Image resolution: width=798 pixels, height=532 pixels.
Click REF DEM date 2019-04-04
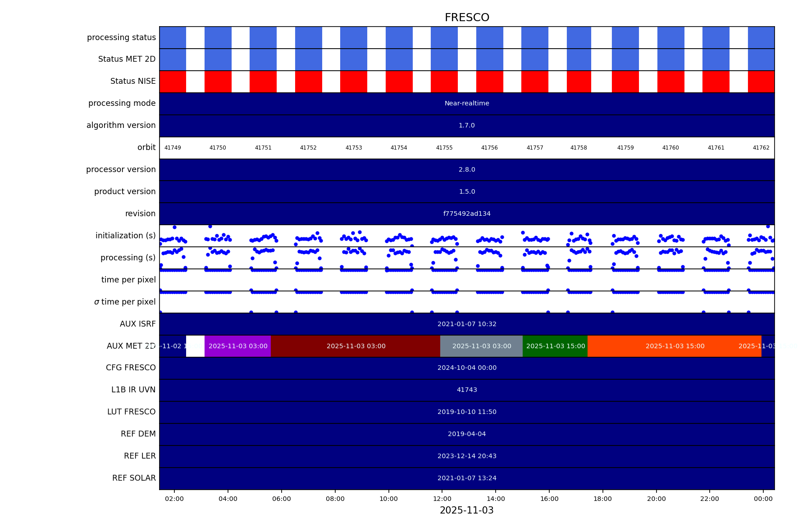(x=467, y=434)
